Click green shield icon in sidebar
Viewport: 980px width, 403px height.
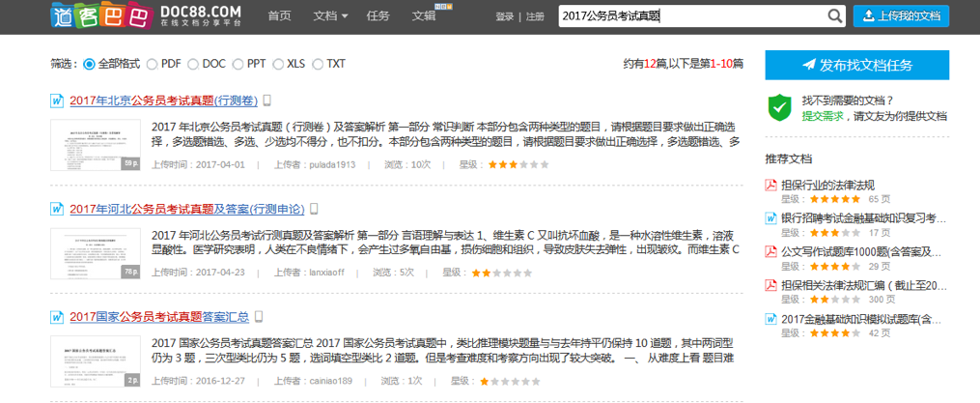[779, 107]
